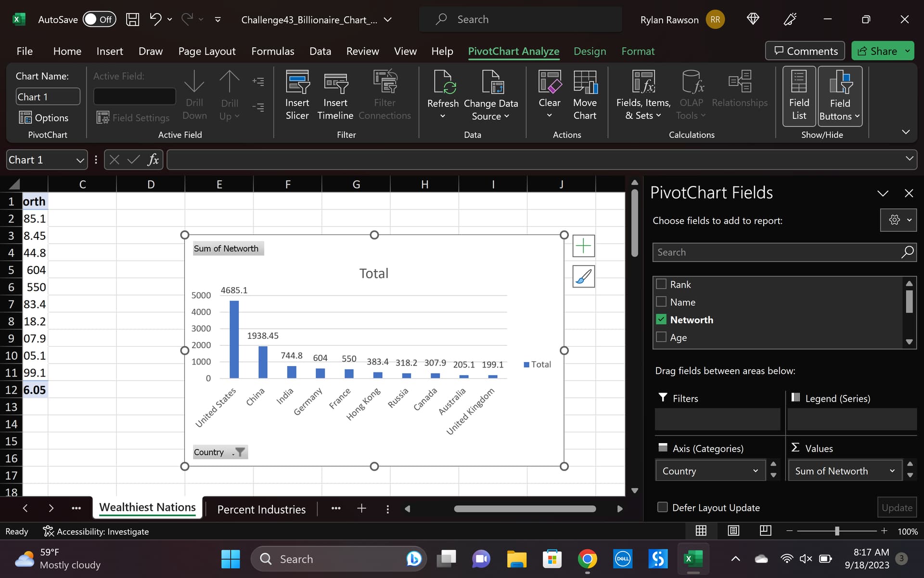Image resolution: width=924 pixels, height=578 pixels.
Task: Enable Defer Layout Update checkbox
Action: 662,507
